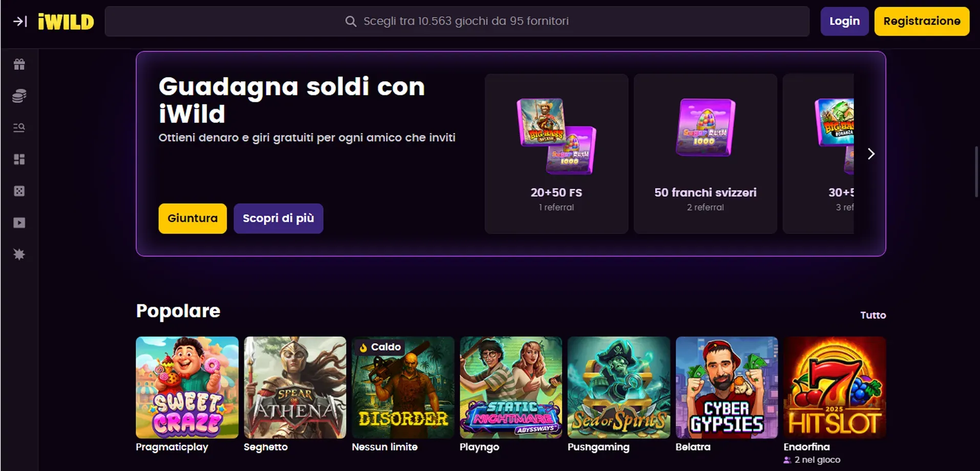980x471 pixels.
Task: Click the Nessun limite provider label
Action: pyautogui.click(x=385, y=447)
